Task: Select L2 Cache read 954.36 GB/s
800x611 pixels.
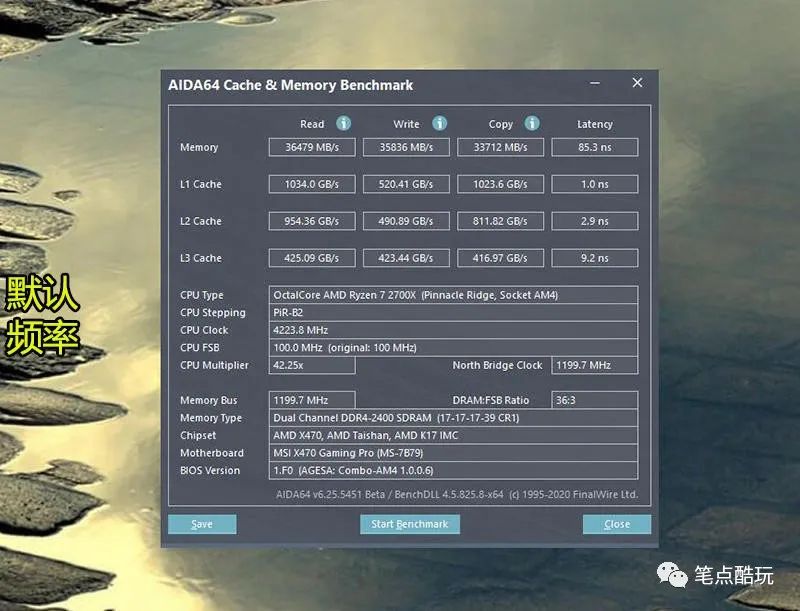Action: 312,221
